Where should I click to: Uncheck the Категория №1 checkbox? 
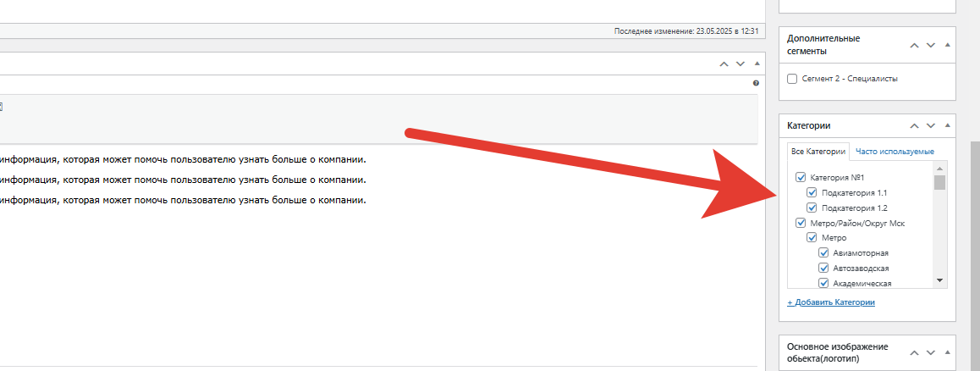pyautogui.click(x=801, y=178)
